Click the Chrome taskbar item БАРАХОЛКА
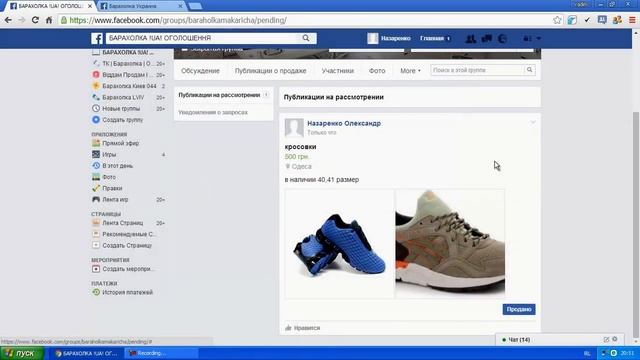 pyautogui.click(x=87, y=353)
